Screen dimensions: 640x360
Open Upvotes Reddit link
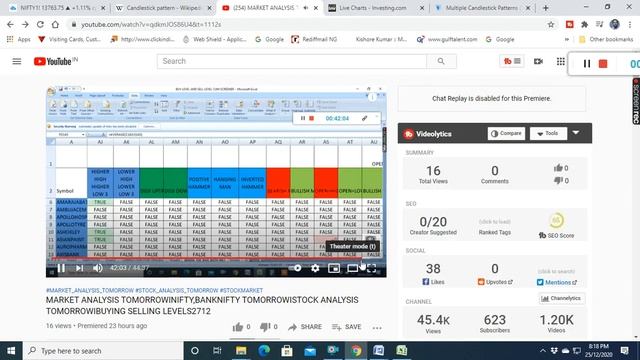(495, 282)
